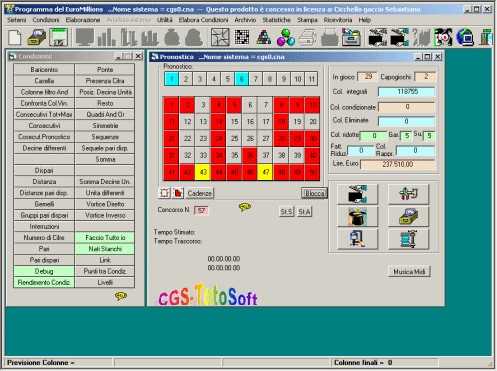Click the computer with hand icon button
Image resolution: width=497 pixels, height=371 pixels.
point(358,239)
